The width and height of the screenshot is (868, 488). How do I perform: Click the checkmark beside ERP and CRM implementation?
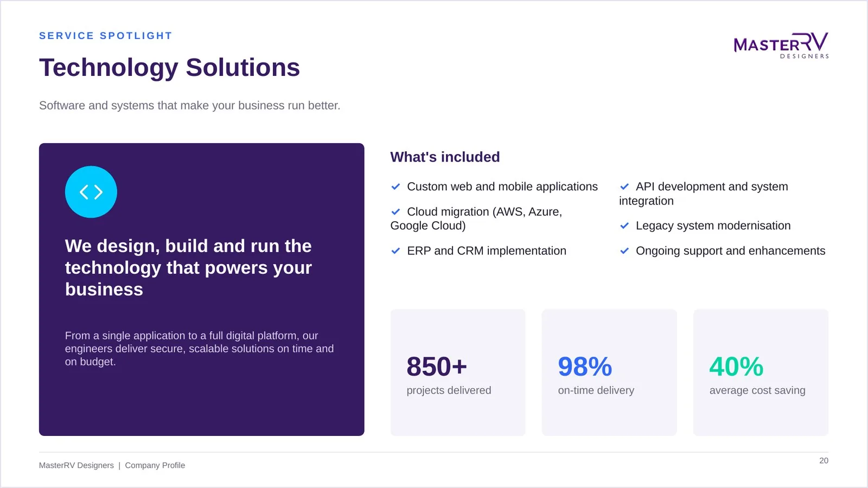click(x=396, y=251)
